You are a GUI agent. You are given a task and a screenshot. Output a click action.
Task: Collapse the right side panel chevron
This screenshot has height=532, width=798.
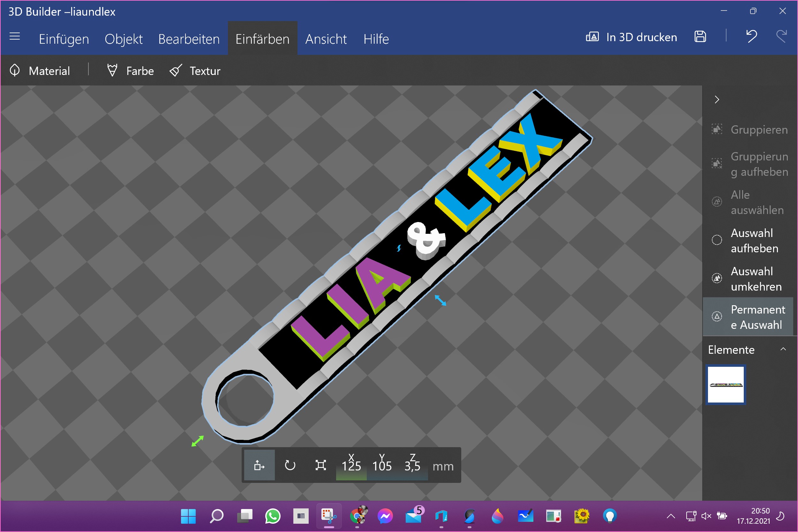717,100
